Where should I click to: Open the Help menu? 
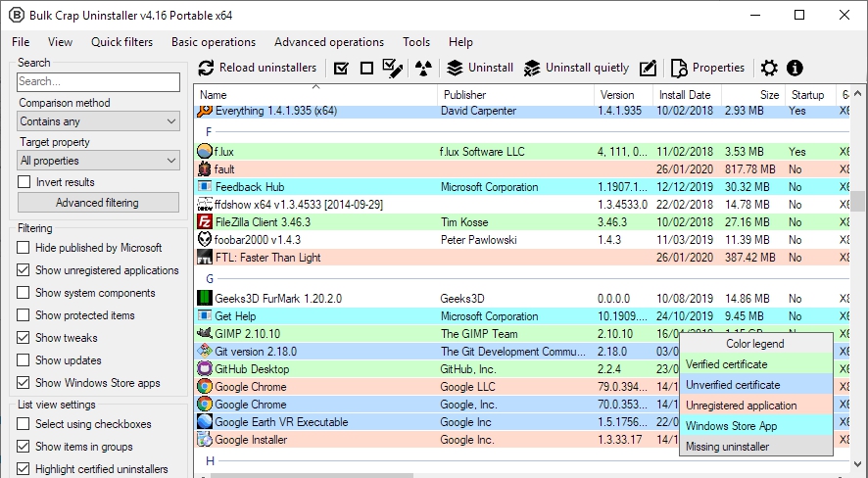coord(460,42)
